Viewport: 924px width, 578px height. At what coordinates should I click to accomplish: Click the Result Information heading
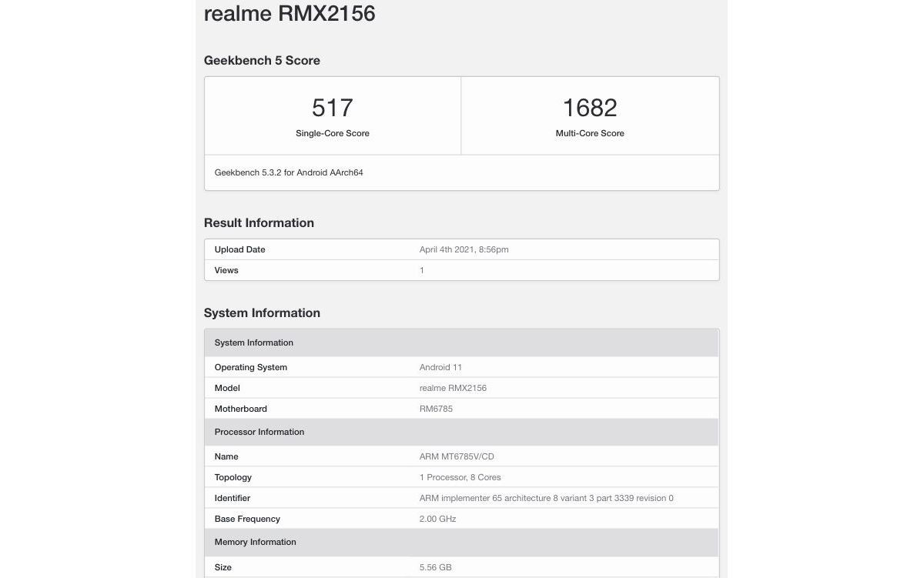point(259,222)
